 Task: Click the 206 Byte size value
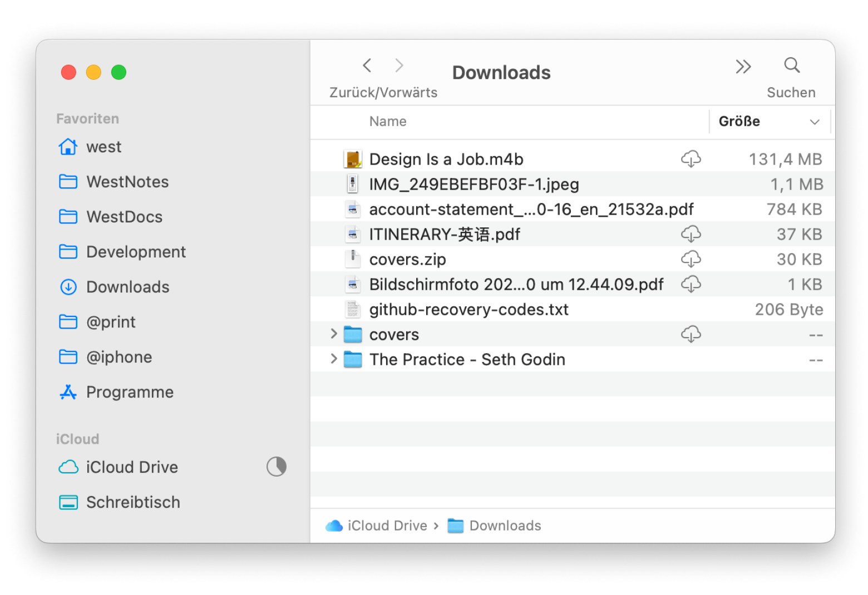click(x=788, y=309)
